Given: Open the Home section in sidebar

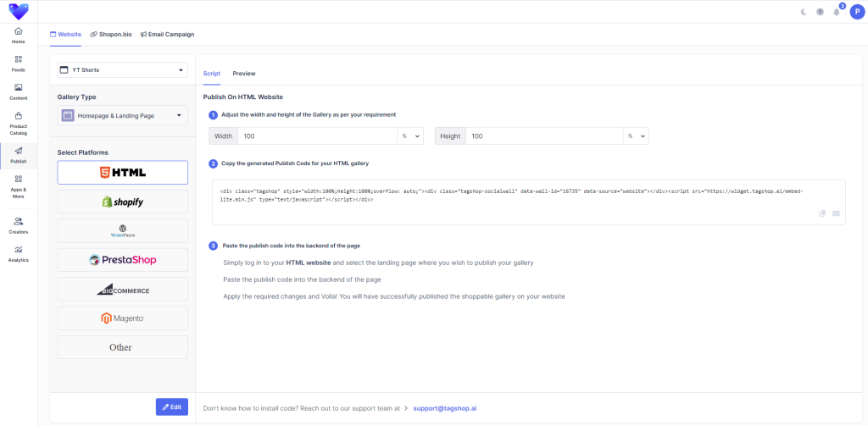Looking at the screenshot, I should 19,36.
